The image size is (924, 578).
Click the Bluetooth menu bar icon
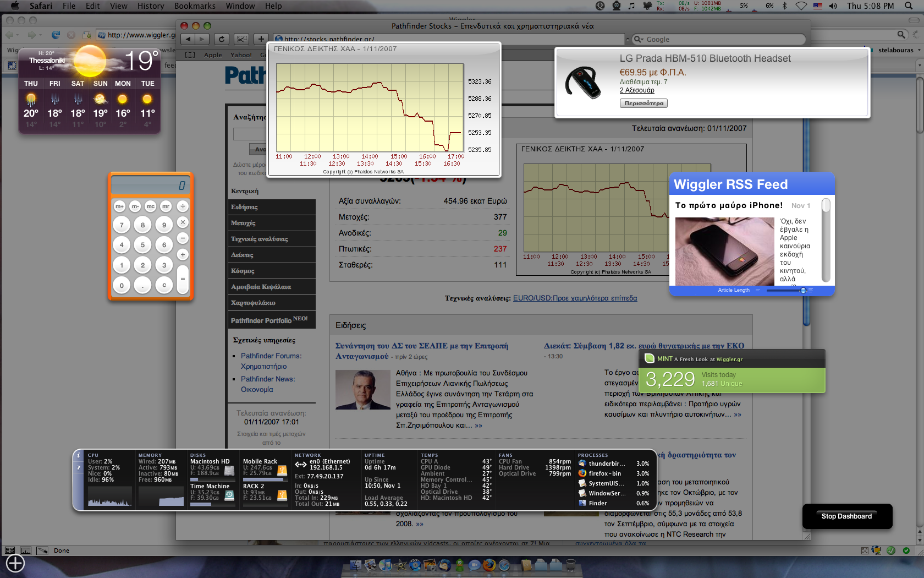coord(785,6)
